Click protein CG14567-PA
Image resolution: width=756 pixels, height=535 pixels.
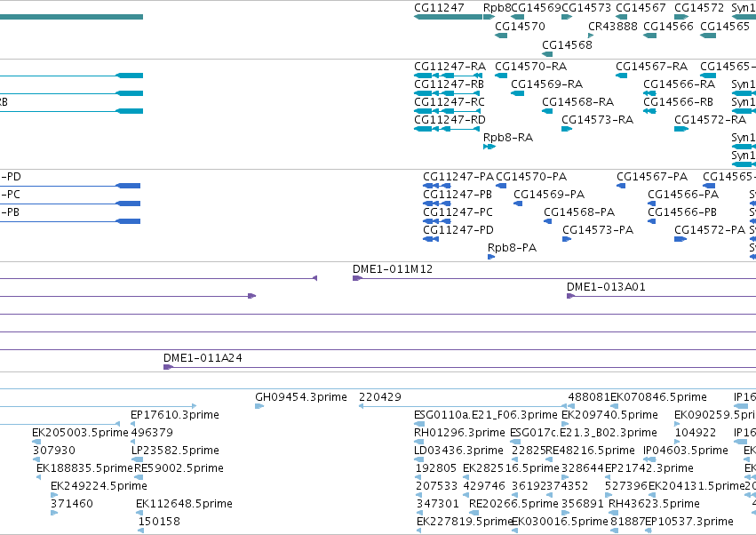click(x=652, y=177)
